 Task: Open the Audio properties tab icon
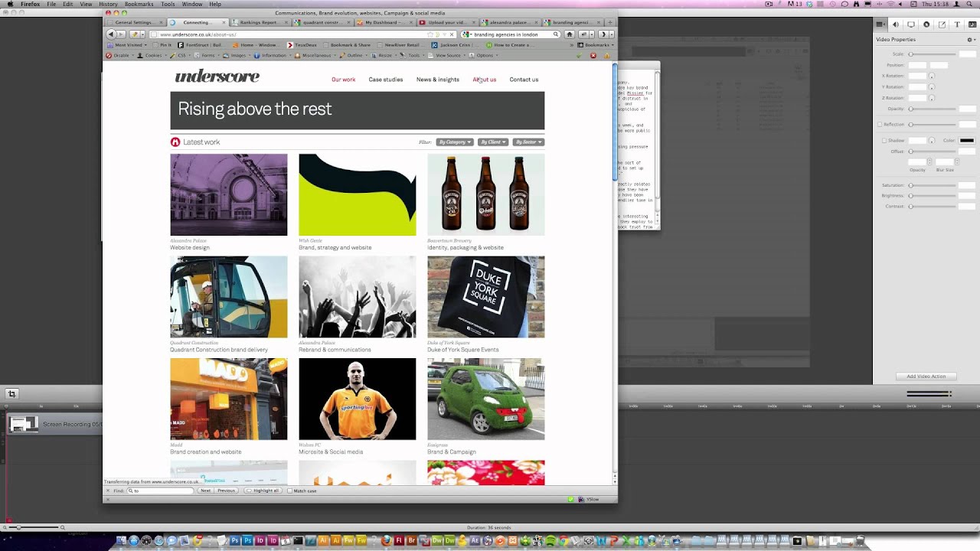[x=896, y=24]
